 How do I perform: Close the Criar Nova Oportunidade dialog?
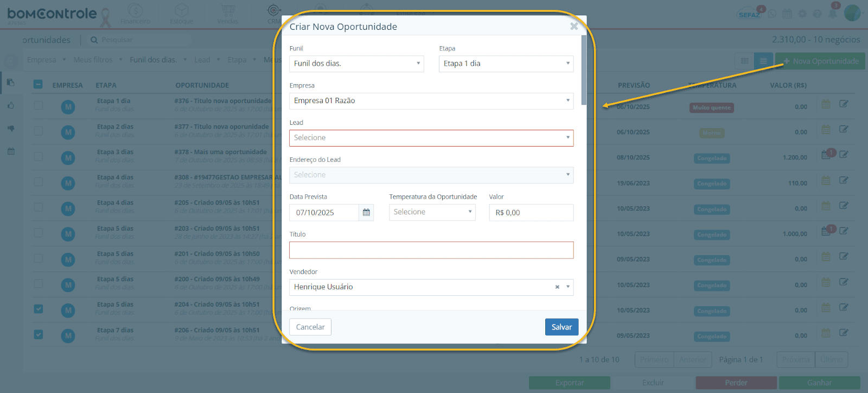pos(574,26)
